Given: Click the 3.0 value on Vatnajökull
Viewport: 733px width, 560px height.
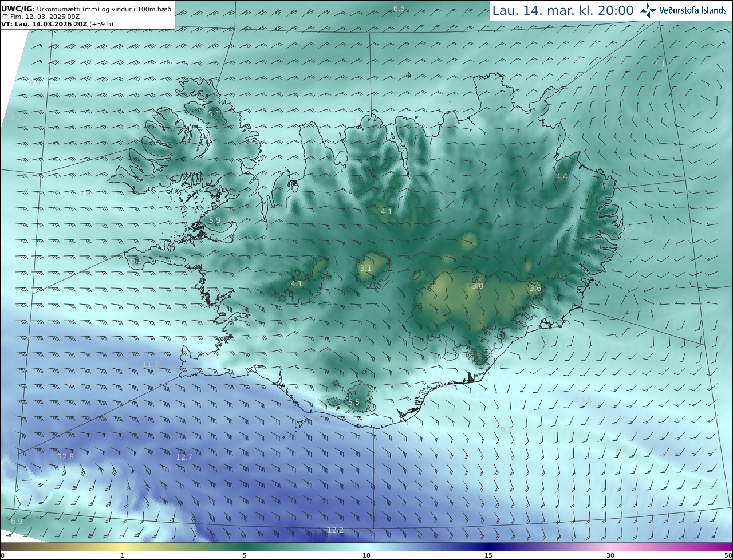Looking at the screenshot, I should click(x=477, y=286).
